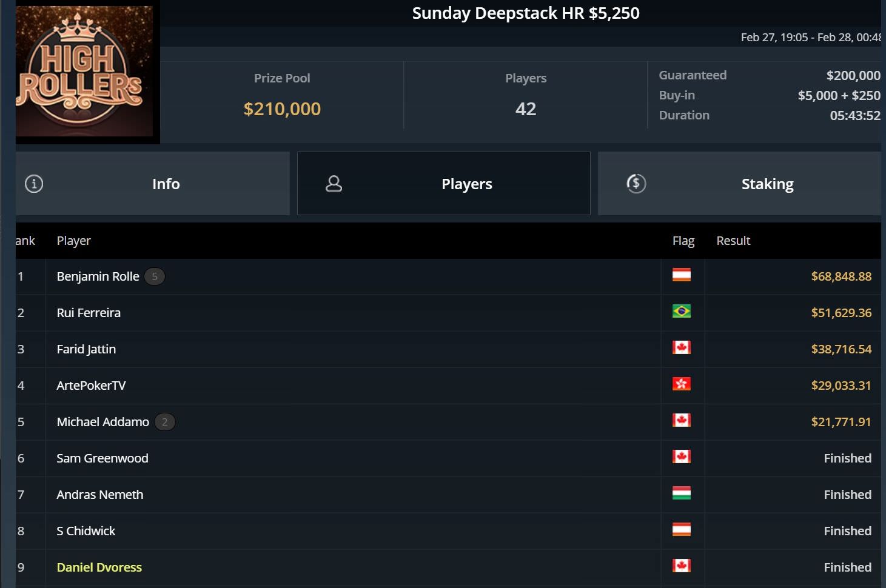Select Sam Greenwood's row
Image resolution: width=886 pixels, height=588 pixels.
(102, 458)
